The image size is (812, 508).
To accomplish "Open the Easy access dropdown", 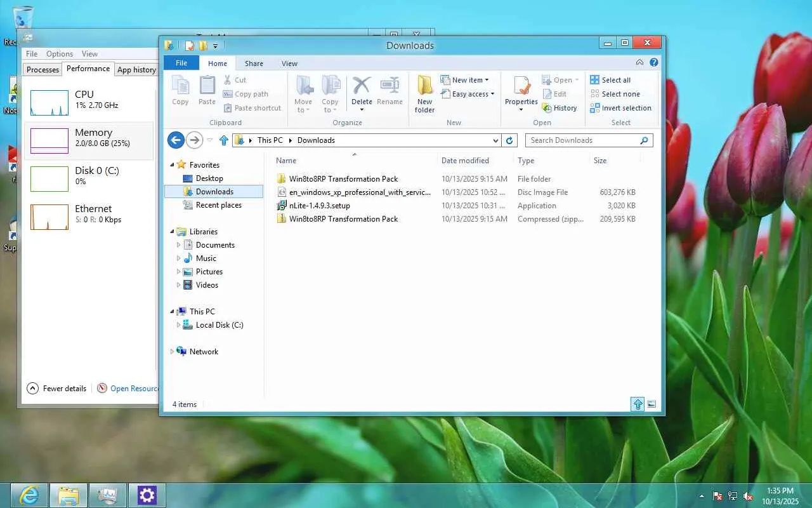I will click(467, 94).
